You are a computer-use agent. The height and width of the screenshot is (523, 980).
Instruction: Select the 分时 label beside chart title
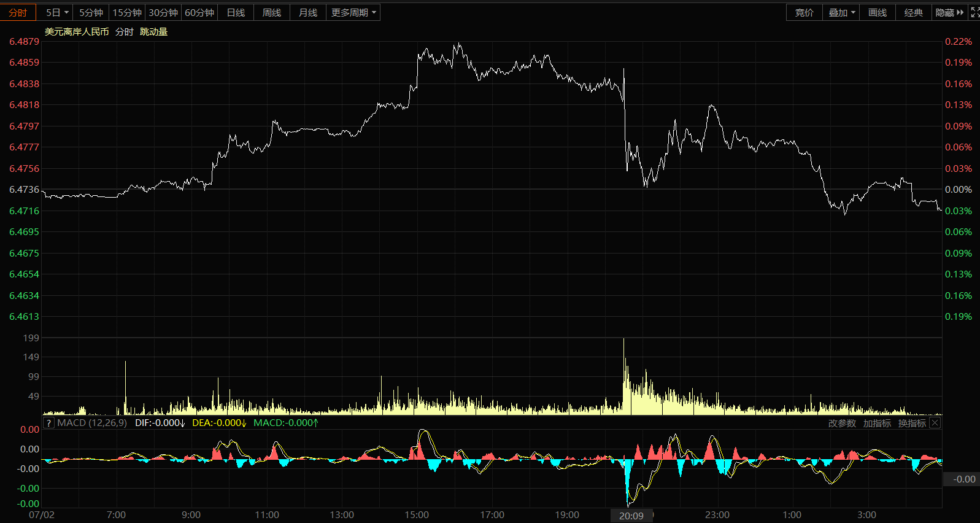tap(125, 32)
